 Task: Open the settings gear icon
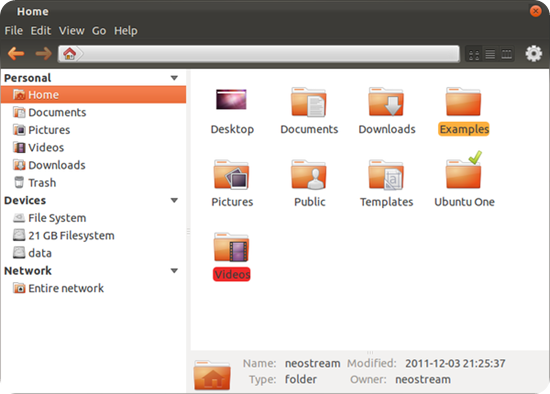tap(534, 54)
